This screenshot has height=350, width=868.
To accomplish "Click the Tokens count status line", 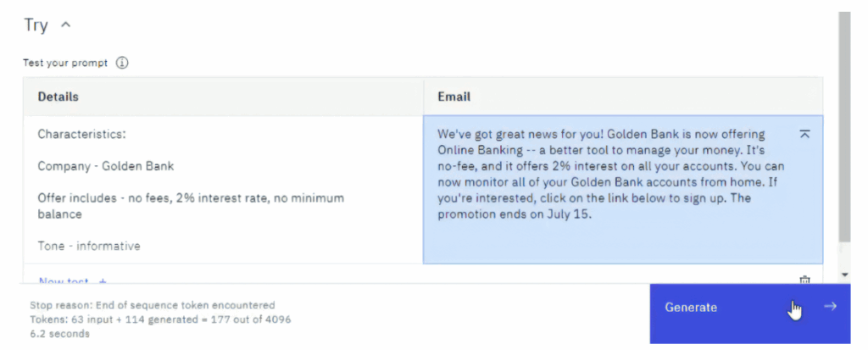I will [x=160, y=319].
